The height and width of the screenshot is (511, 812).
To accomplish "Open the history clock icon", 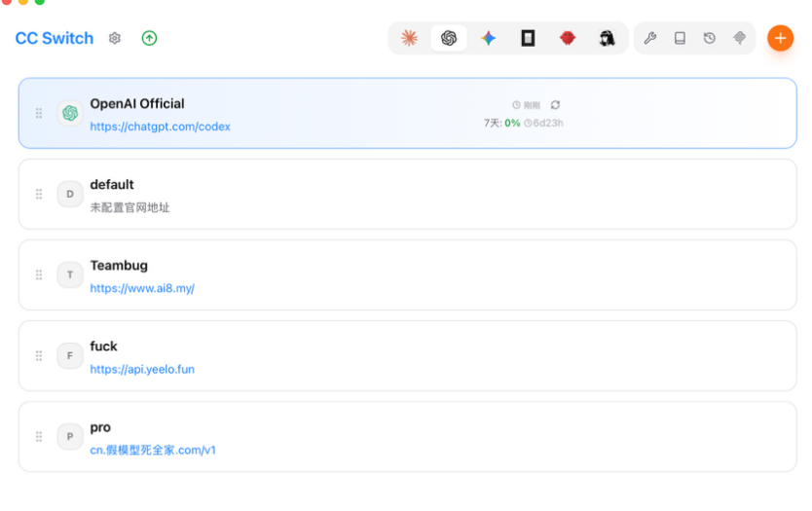I will [x=710, y=38].
